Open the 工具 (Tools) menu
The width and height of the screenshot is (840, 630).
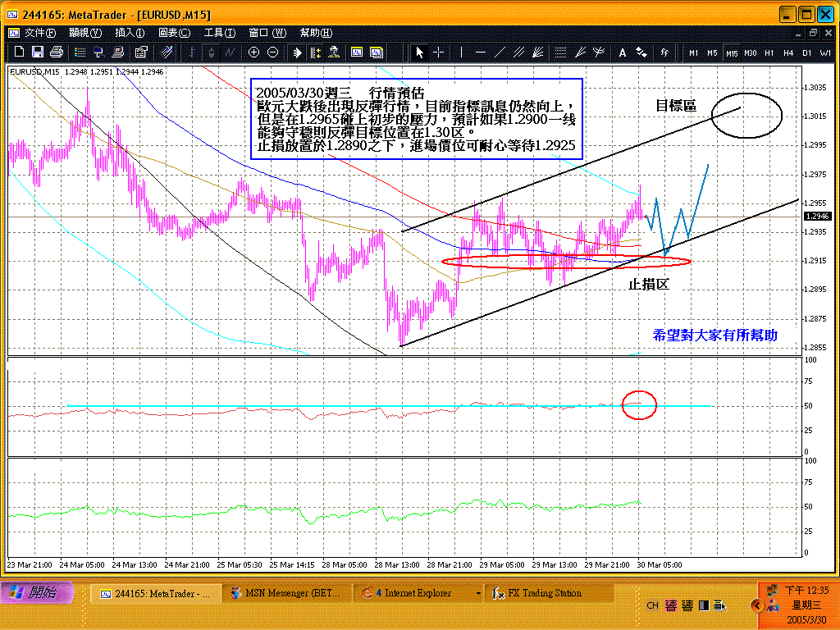click(219, 33)
